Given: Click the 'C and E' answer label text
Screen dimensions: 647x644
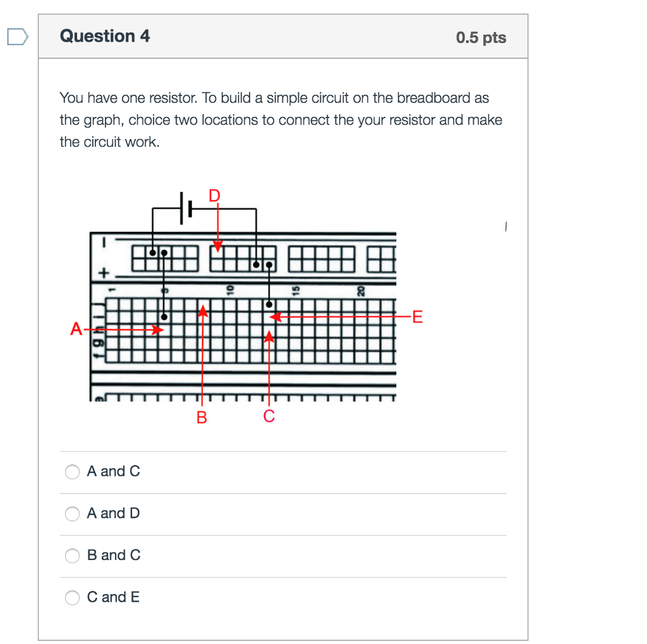Looking at the screenshot, I should [113, 597].
